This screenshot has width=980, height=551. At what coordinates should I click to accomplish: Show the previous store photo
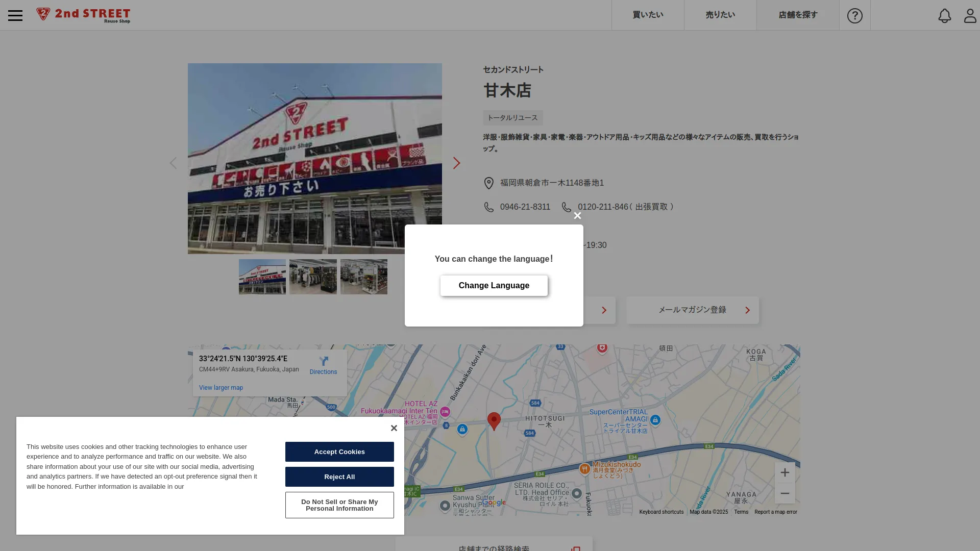point(174,163)
